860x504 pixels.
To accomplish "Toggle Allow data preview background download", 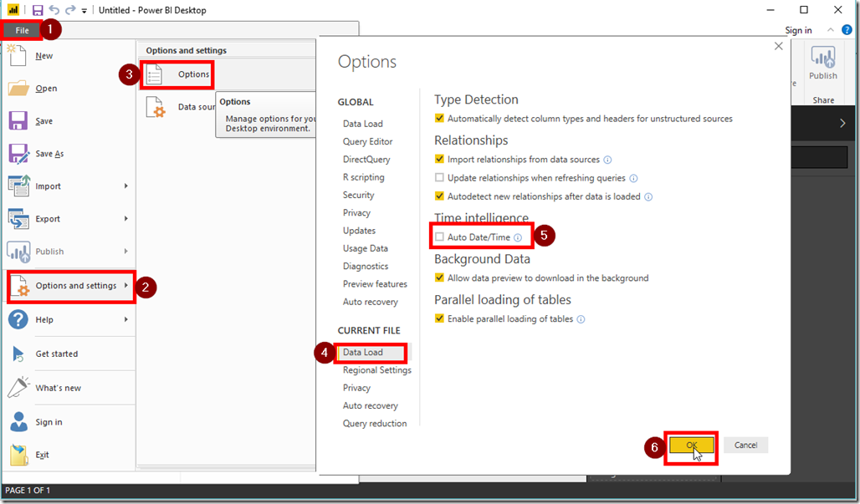I will click(439, 277).
